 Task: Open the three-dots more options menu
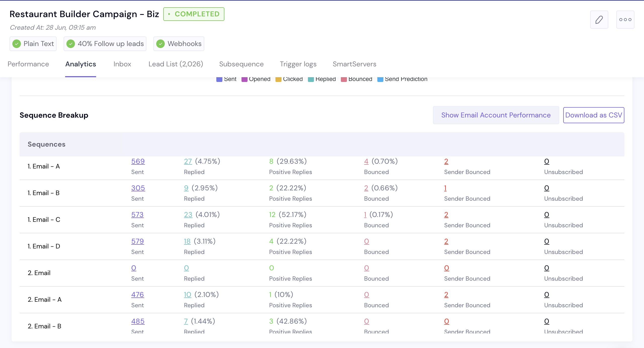(625, 20)
